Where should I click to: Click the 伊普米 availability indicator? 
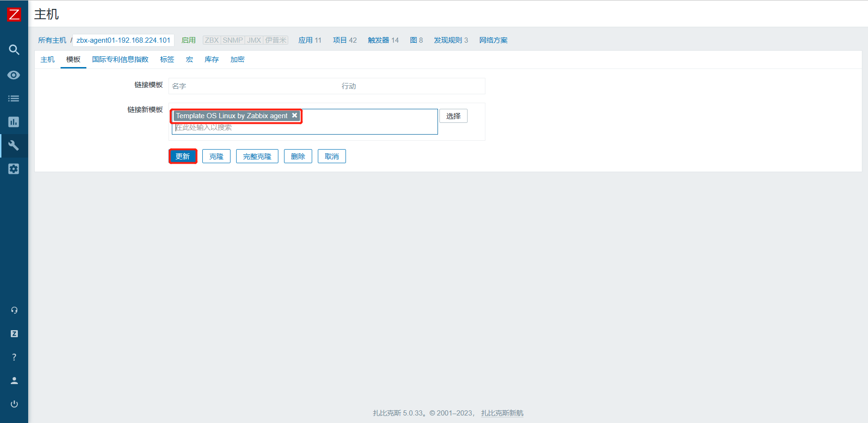[276, 40]
